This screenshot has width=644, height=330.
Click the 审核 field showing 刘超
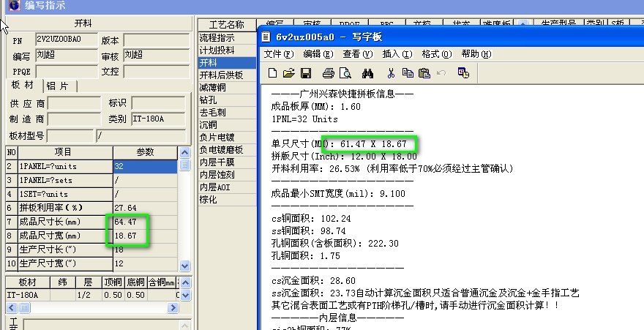coord(157,55)
